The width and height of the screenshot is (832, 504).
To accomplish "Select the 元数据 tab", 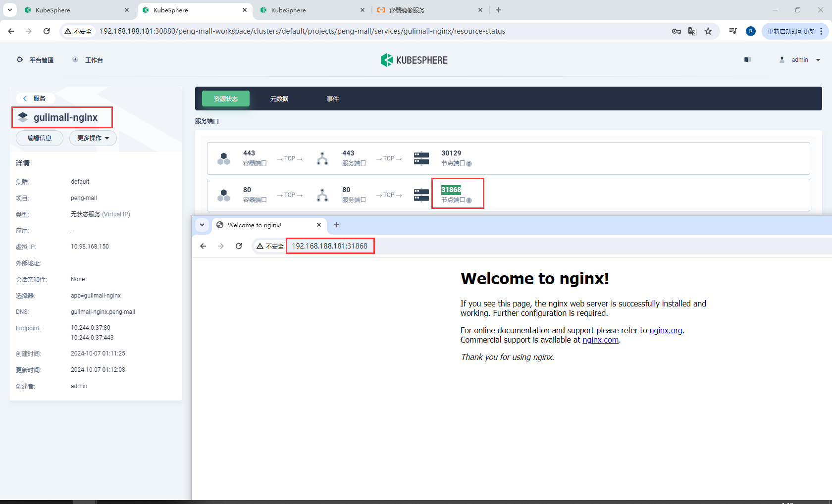I will [279, 99].
